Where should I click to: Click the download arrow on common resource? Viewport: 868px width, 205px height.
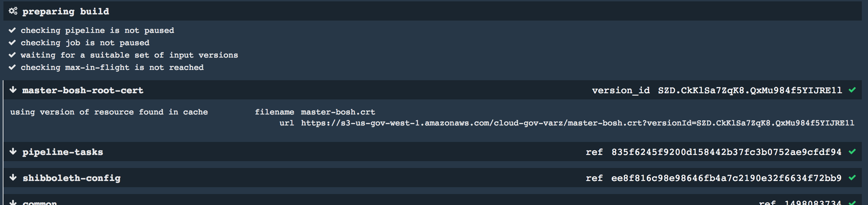(x=13, y=203)
